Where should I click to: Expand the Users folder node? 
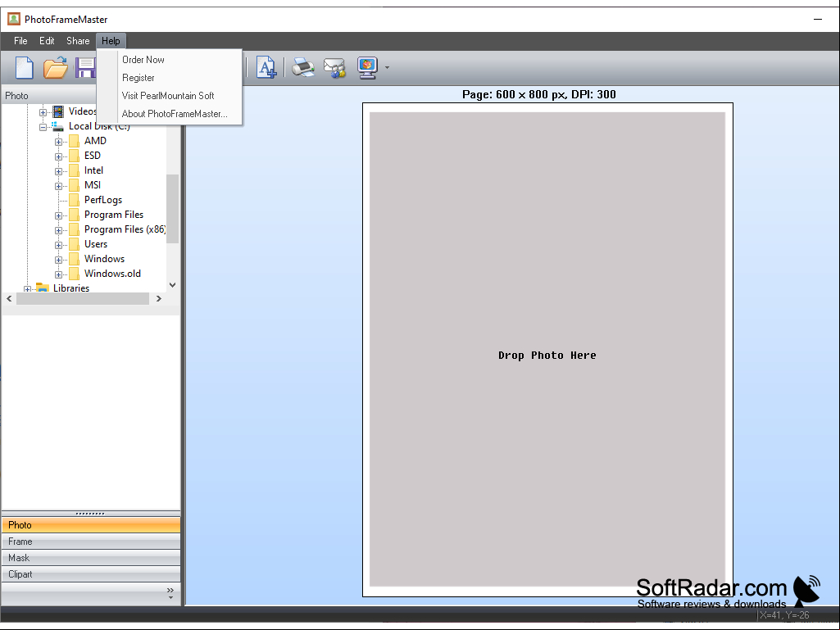58,245
